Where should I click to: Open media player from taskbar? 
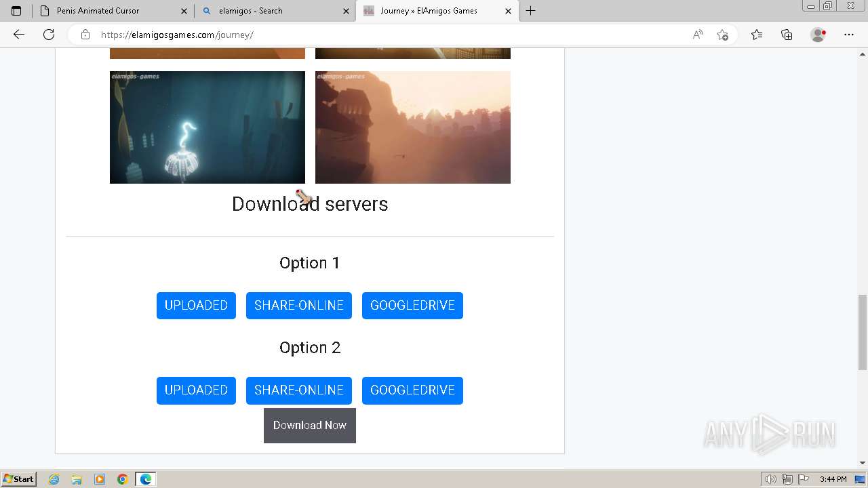(x=100, y=479)
